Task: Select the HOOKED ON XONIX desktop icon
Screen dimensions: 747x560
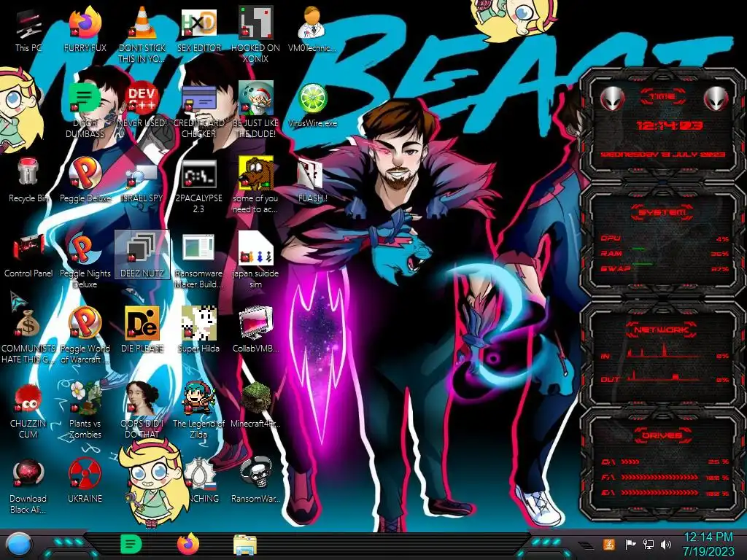Action: tap(255, 34)
